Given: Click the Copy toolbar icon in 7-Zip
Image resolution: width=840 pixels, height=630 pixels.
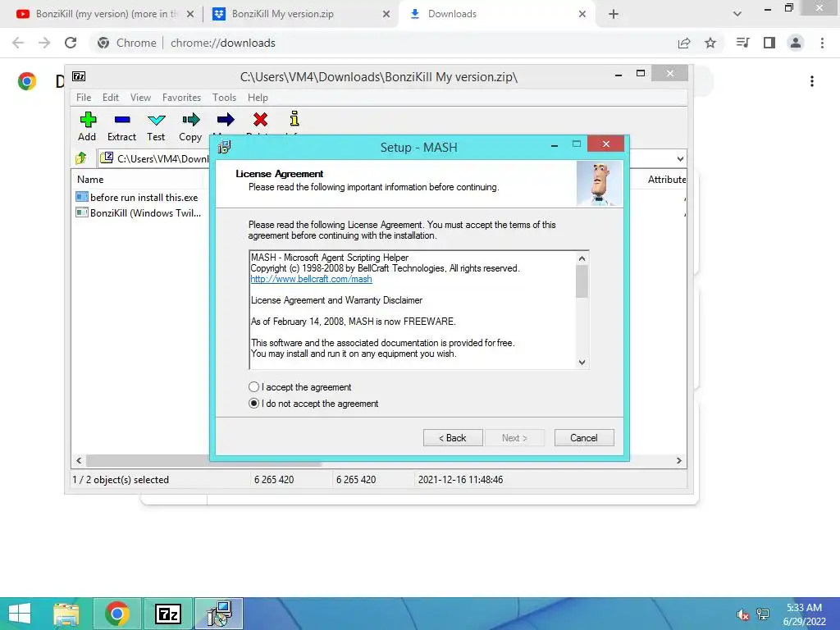Looking at the screenshot, I should pos(190,120).
